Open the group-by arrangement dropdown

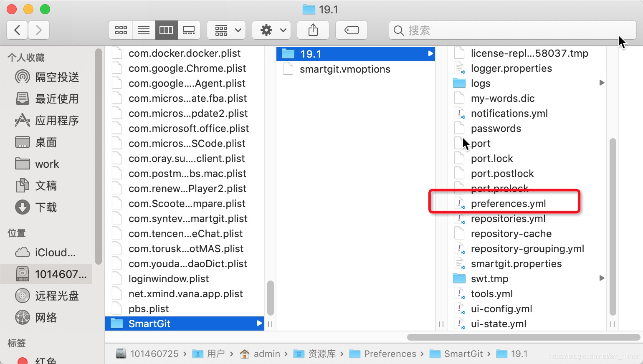(x=226, y=30)
